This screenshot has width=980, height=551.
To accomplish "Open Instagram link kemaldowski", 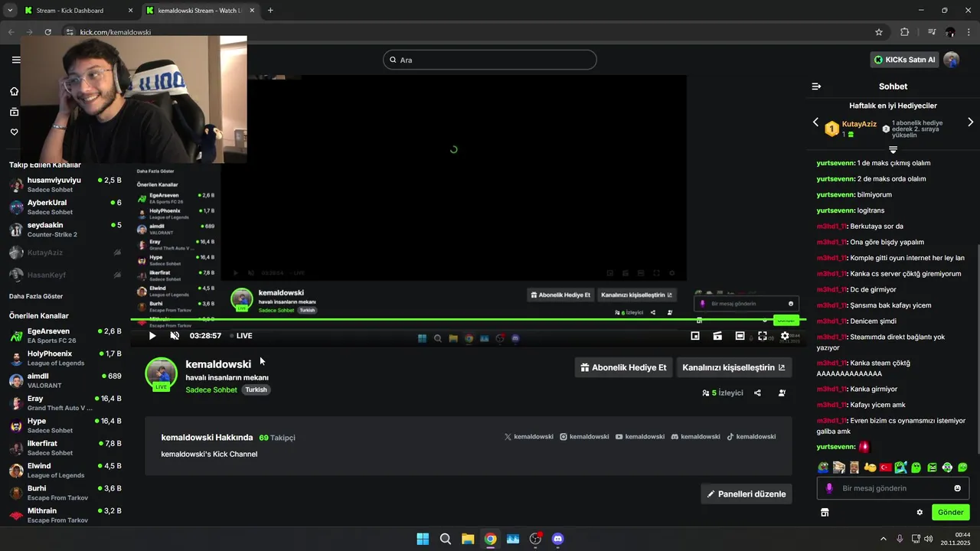I will coord(584,437).
